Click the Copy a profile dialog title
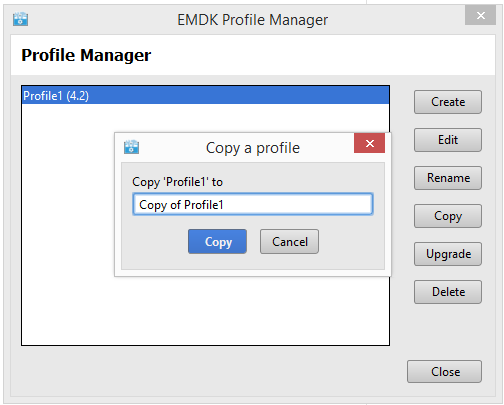The height and width of the screenshot is (405, 504). pos(253,148)
